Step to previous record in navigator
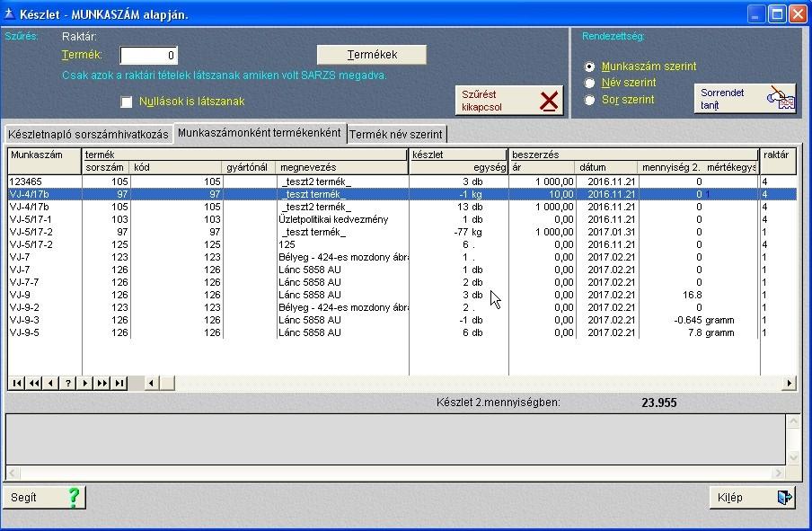The height and width of the screenshot is (531, 812). pos(50,384)
